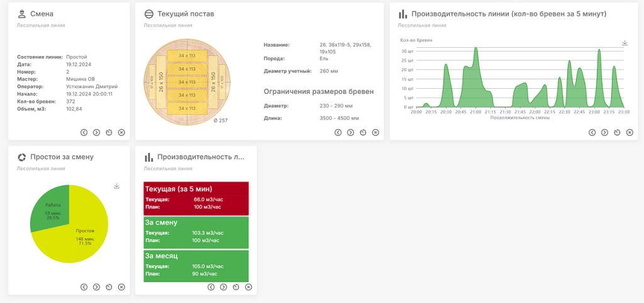
Task: Click the refresh icon in Простои за смену widget
Action: click(x=109, y=287)
